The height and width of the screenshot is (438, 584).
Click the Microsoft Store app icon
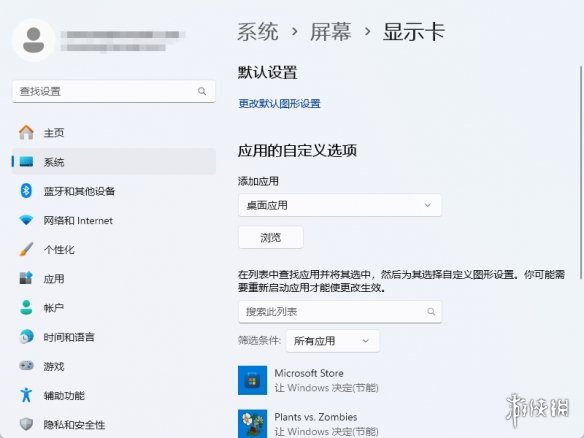(253, 380)
